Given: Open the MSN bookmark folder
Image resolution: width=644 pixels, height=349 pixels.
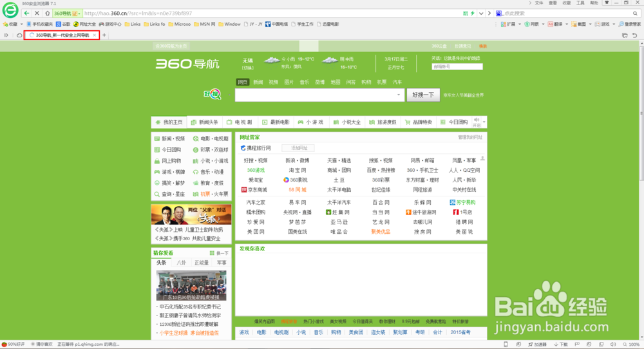Looking at the screenshot, I should tap(204, 24).
